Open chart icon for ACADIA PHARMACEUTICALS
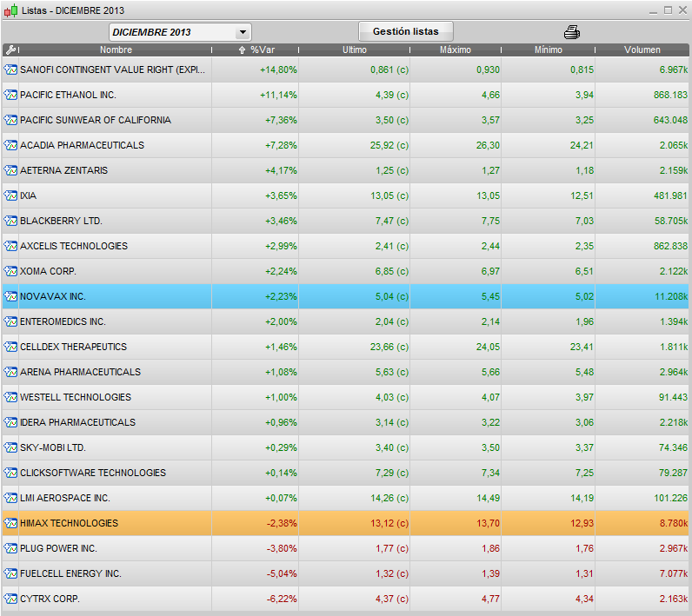692x616 pixels. [10, 145]
